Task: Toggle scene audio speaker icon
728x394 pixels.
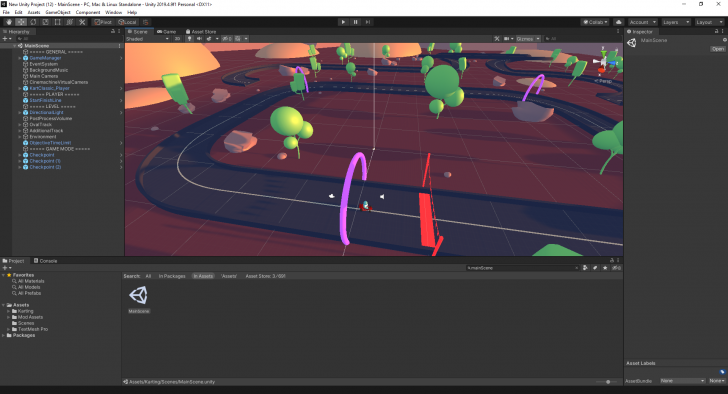Action: coord(199,39)
